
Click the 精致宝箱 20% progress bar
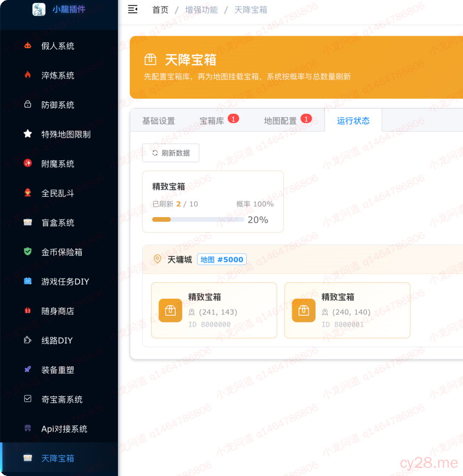198,220
